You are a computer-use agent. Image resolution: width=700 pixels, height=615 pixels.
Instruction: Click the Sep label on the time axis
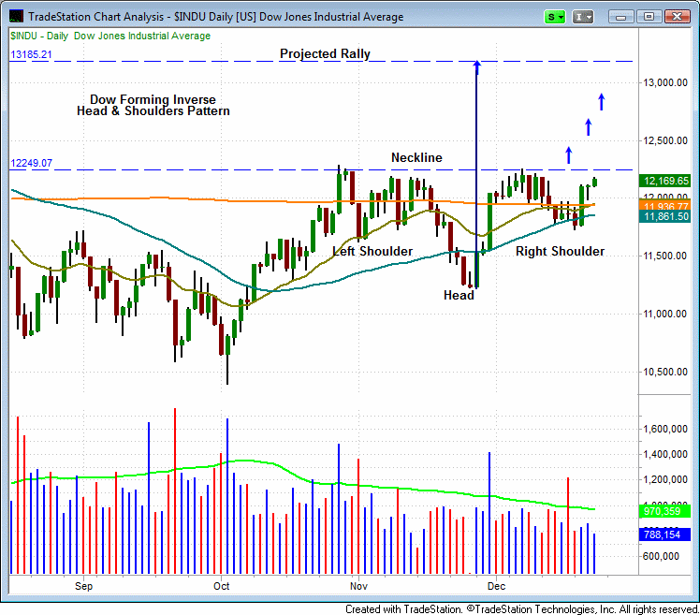point(83,586)
